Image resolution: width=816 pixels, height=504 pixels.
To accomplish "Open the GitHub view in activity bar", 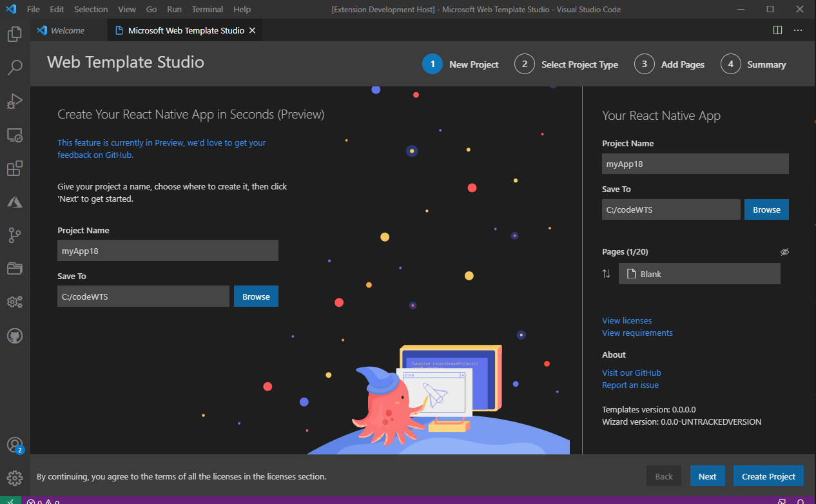I will [15, 336].
